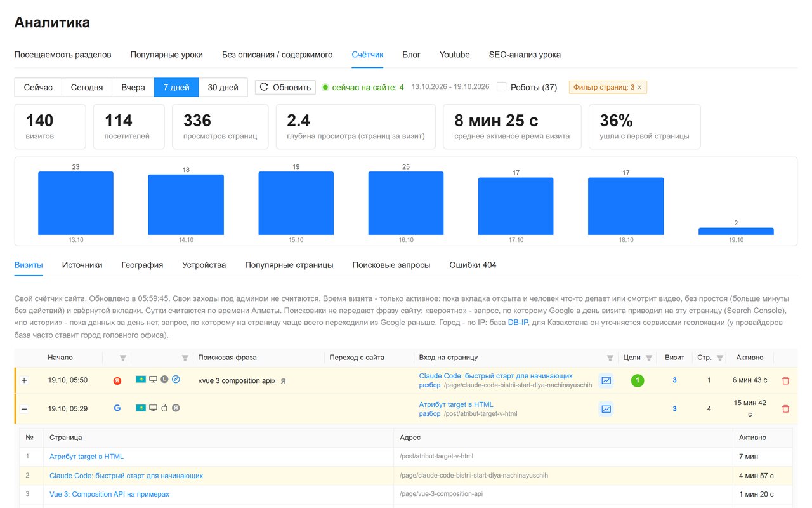This screenshot has width=812, height=508.
Task: Switch to the SEO-анализ урока tab
Action: coord(525,55)
